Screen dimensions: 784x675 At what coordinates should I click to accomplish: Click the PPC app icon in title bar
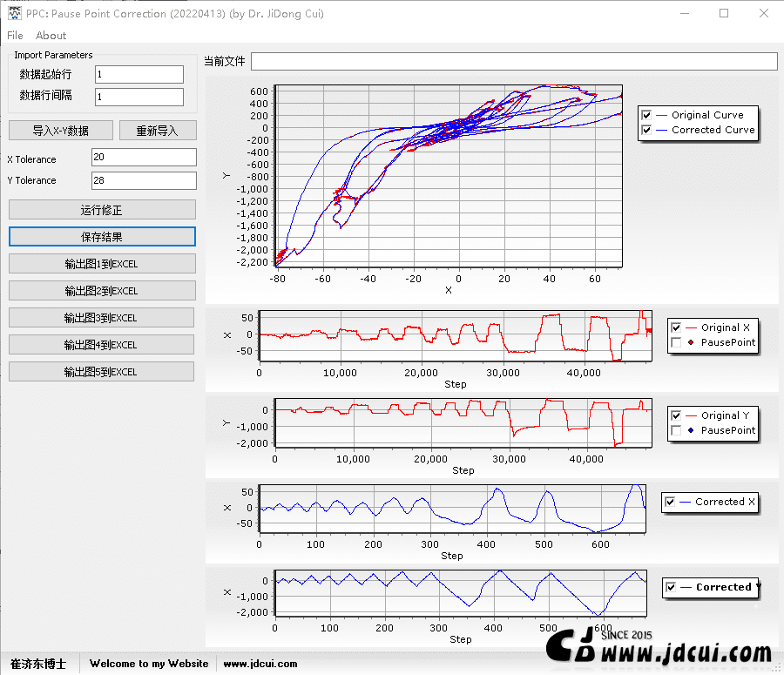pyautogui.click(x=15, y=13)
